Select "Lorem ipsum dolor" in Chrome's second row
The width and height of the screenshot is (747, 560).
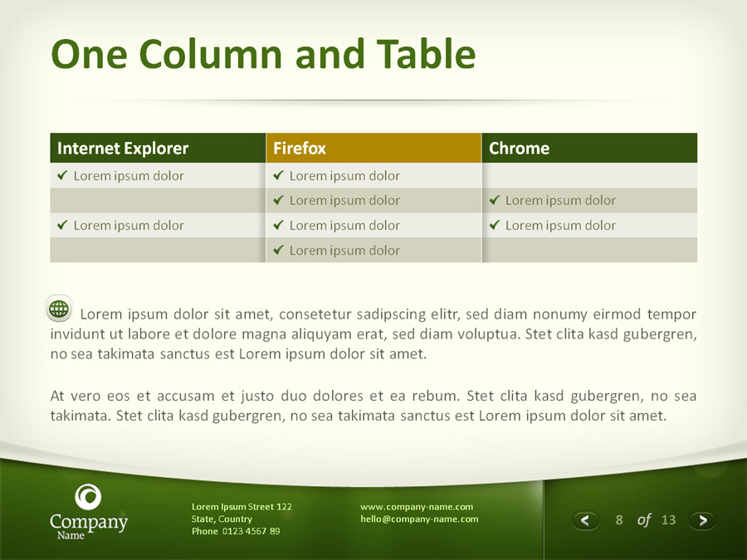(x=561, y=201)
